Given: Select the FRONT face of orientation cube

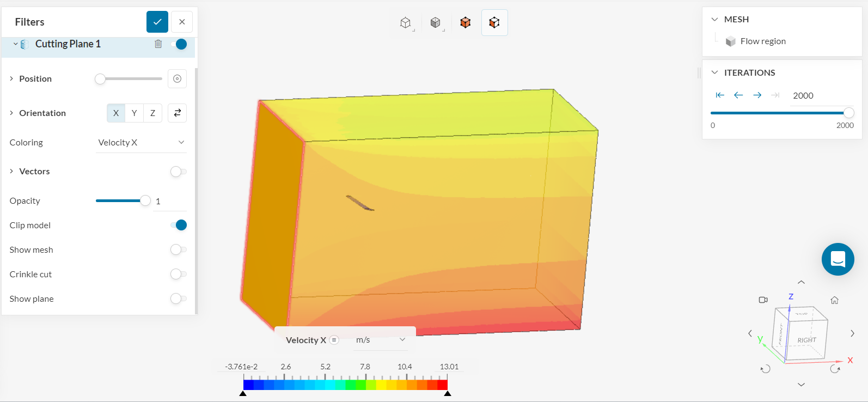Looking at the screenshot, I should click(780, 335).
